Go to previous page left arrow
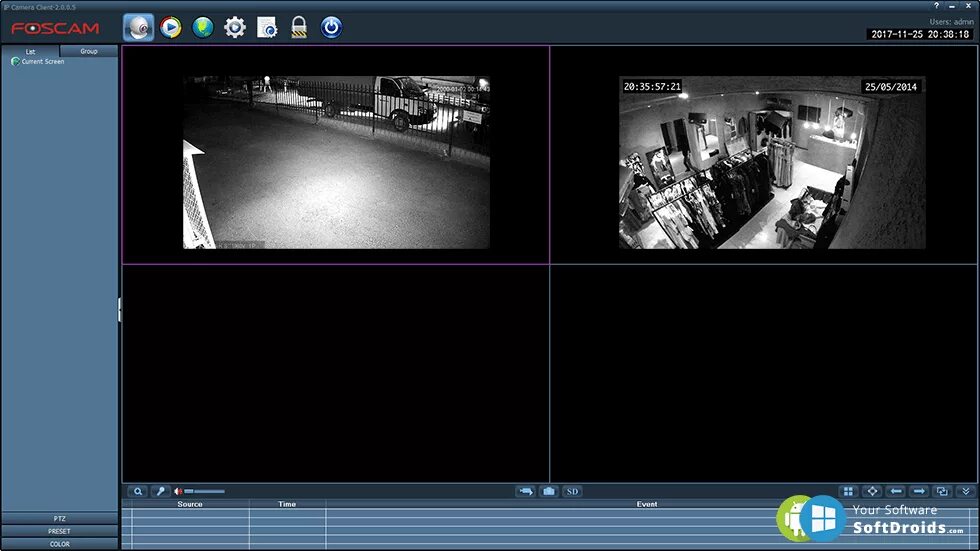Image resolution: width=980 pixels, height=551 pixels. [x=896, y=492]
